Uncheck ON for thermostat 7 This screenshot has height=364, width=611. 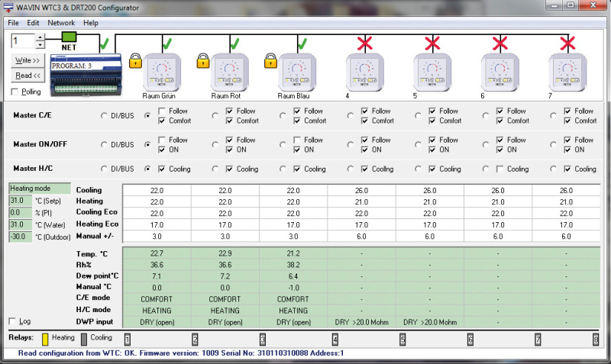(567, 150)
